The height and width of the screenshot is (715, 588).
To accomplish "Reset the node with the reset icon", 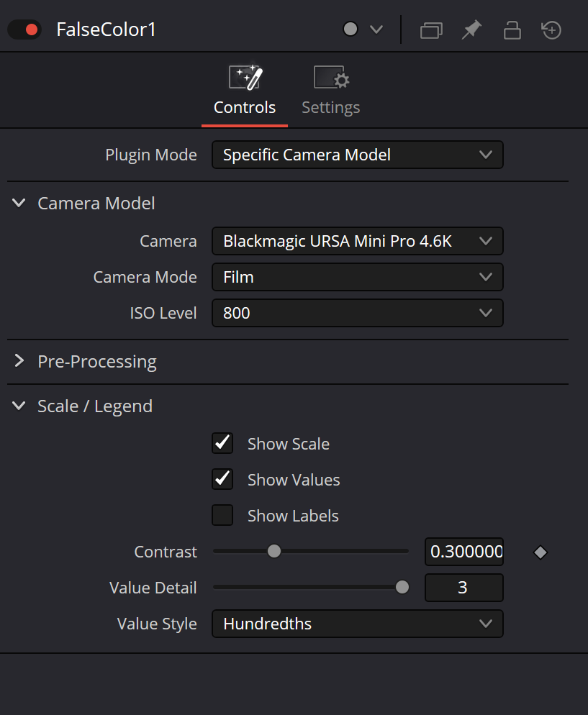I will click(551, 30).
